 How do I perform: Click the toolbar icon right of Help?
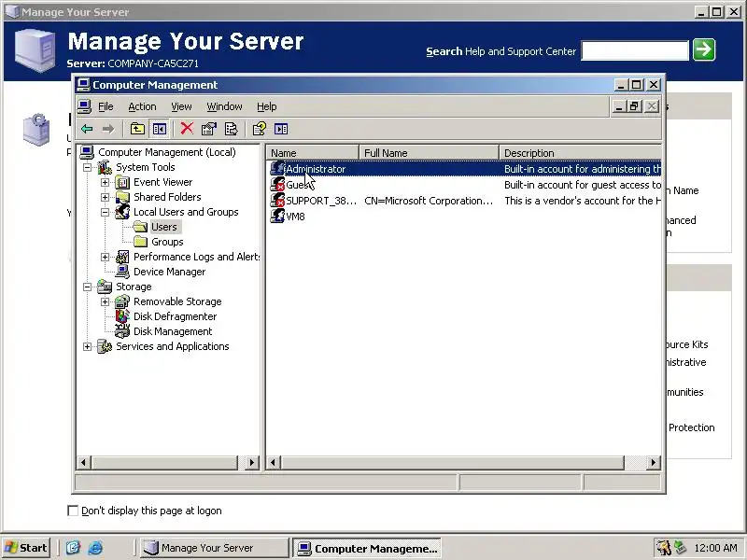[281, 129]
